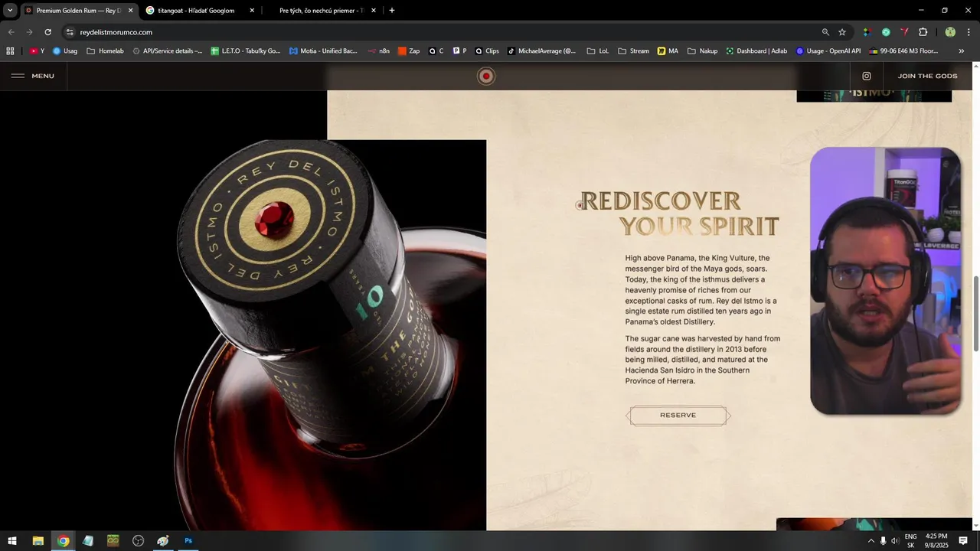This screenshot has width=980, height=551.
Task: Open the apps grid in bookmarks bar
Action: tap(10, 51)
